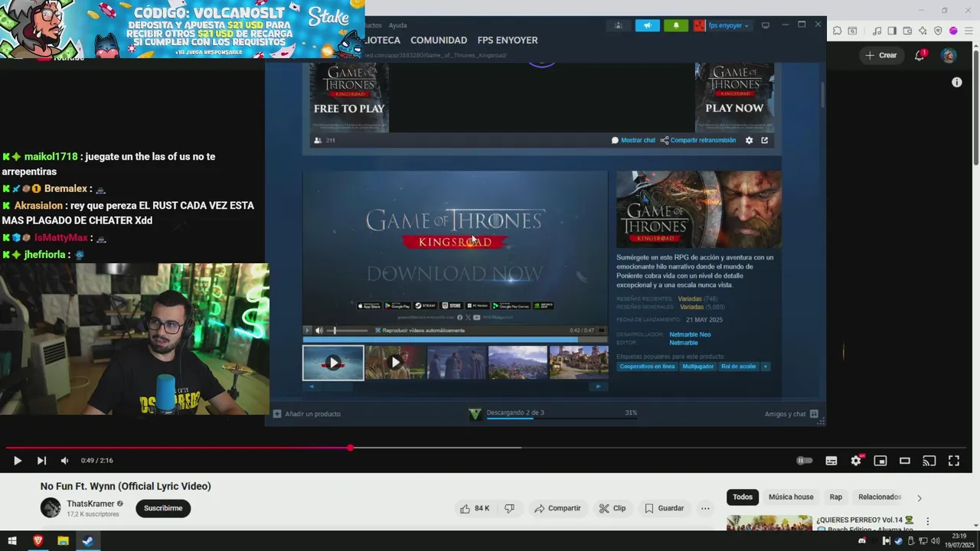The height and width of the screenshot is (551, 980).
Task: Click Compartir retransmisión link
Action: 697,140
